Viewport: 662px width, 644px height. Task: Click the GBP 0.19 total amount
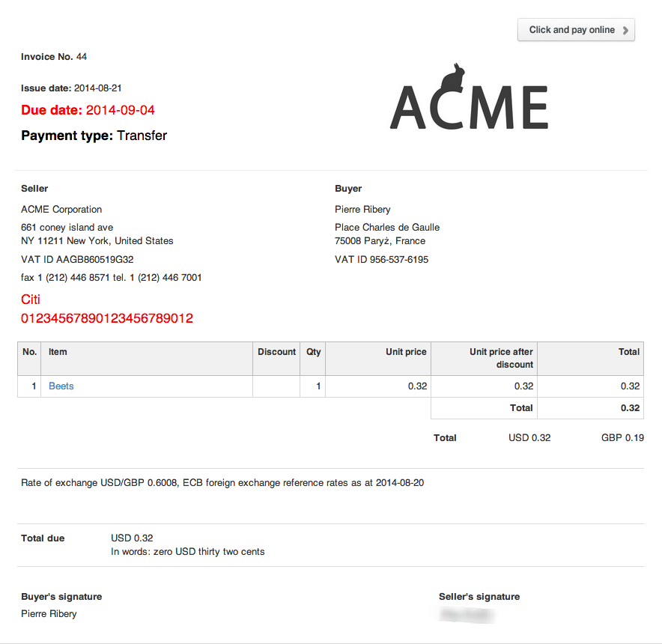click(622, 438)
